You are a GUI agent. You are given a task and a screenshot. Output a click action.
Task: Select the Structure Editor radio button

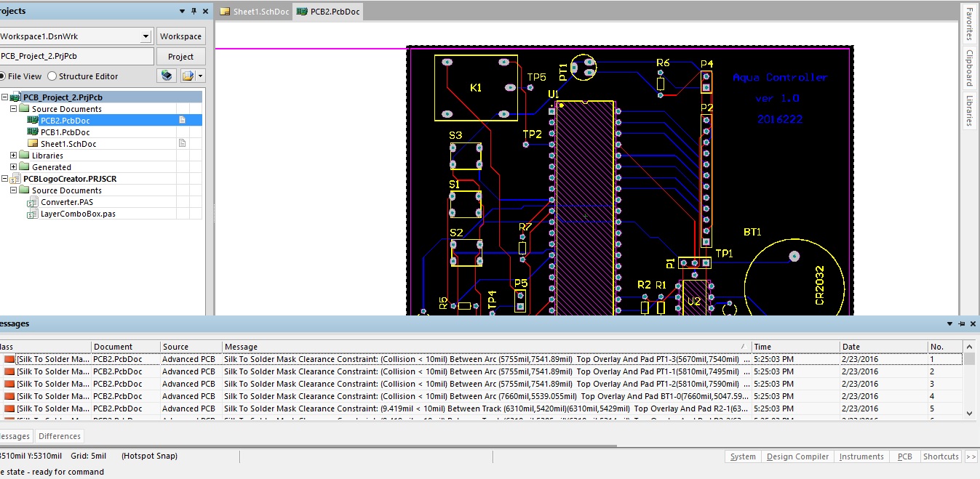tap(52, 76)
